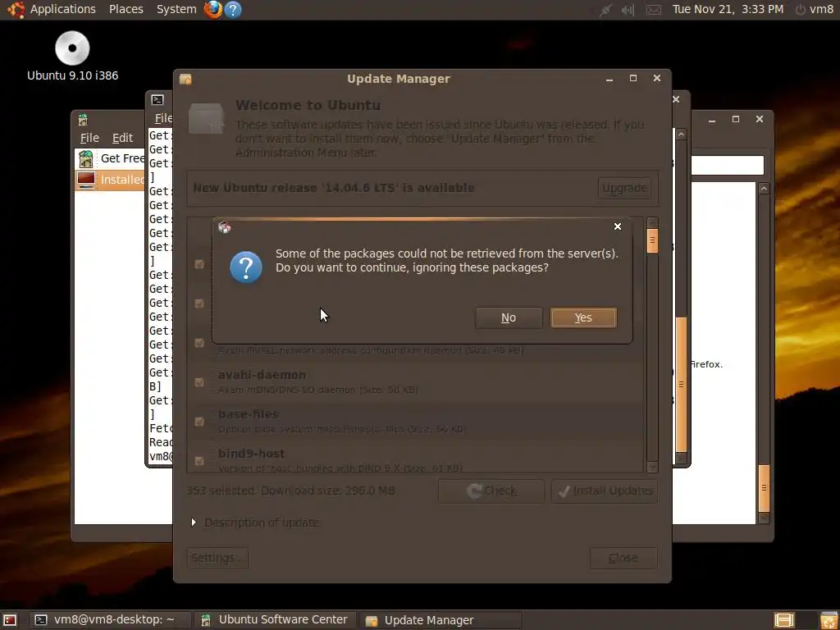The image size is (840, 630).
Task: Open the terminal File menu
Action: click(163, 118)
